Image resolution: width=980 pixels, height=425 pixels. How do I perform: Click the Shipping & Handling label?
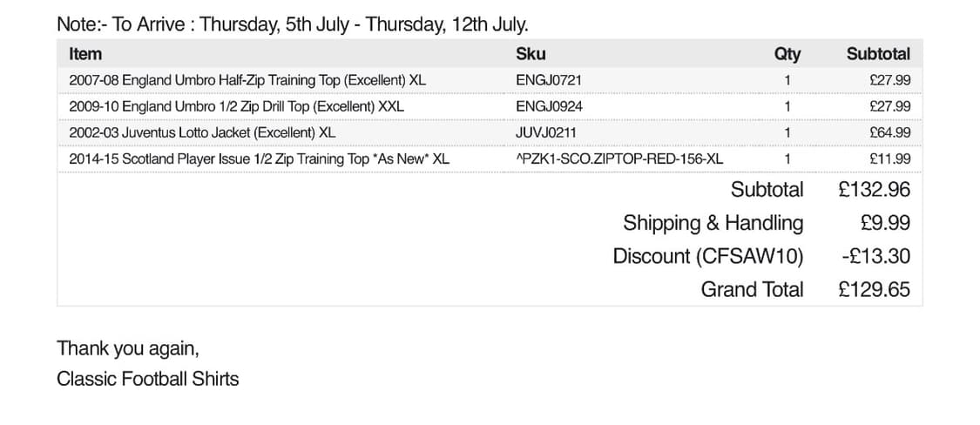point(713,223)
